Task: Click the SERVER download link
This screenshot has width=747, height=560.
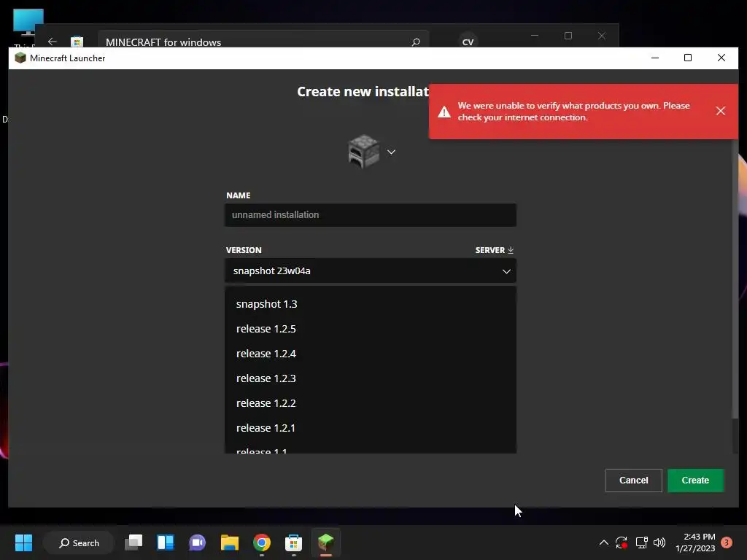Action: 494,250
